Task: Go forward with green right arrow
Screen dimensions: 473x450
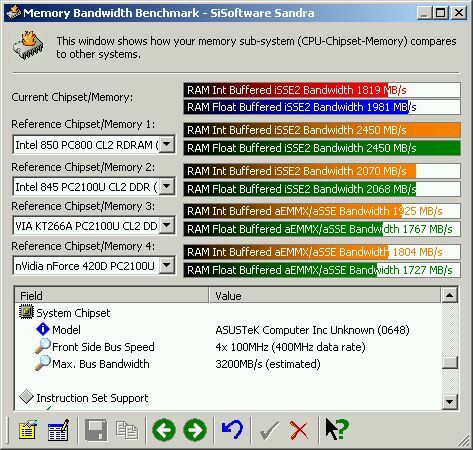Action: tap(195, 430)
